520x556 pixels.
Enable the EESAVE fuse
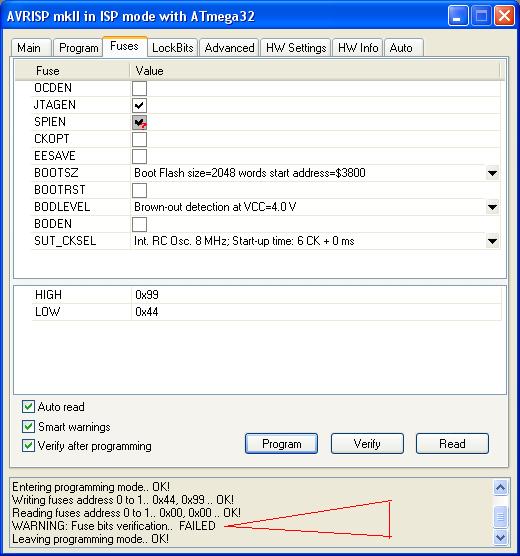tap(139, 156)
